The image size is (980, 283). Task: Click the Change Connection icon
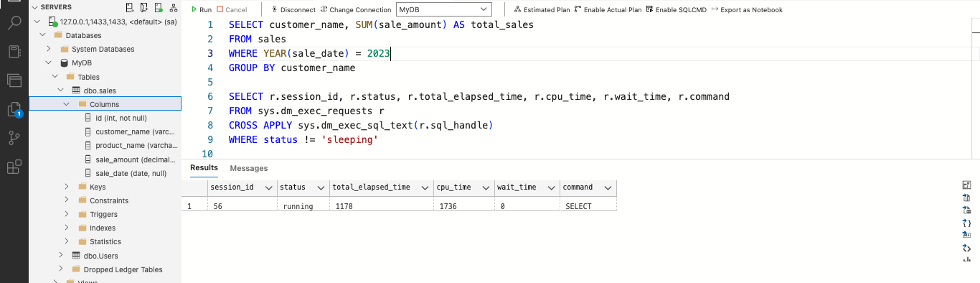[x=324, y=10]
